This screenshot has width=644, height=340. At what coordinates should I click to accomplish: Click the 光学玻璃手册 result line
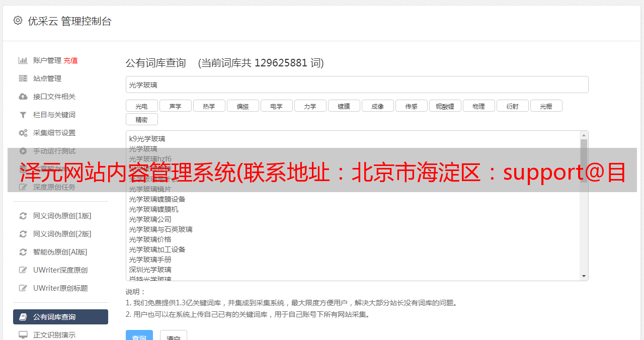150,260
